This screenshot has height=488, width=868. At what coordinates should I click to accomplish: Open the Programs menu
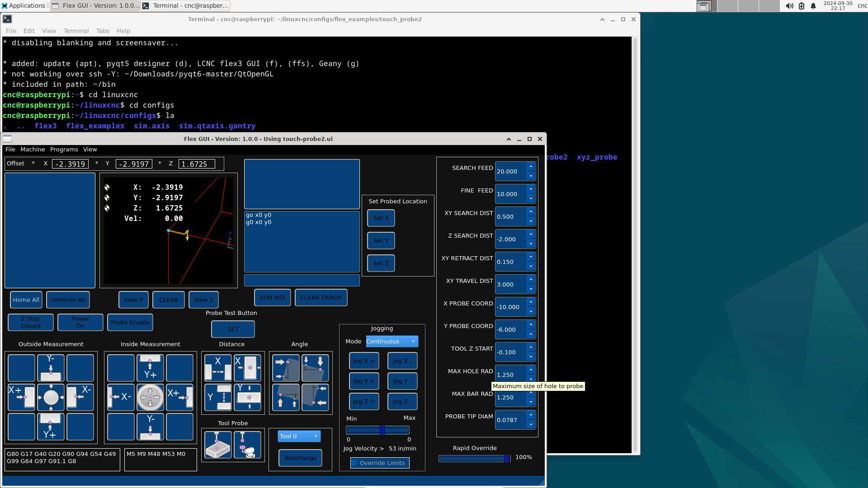pos(64,150)
